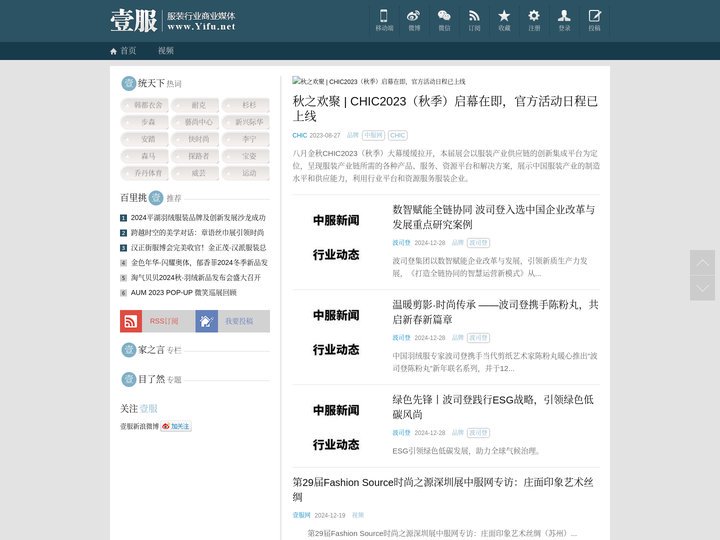Select hot tag 森马

tap(145, 156)
